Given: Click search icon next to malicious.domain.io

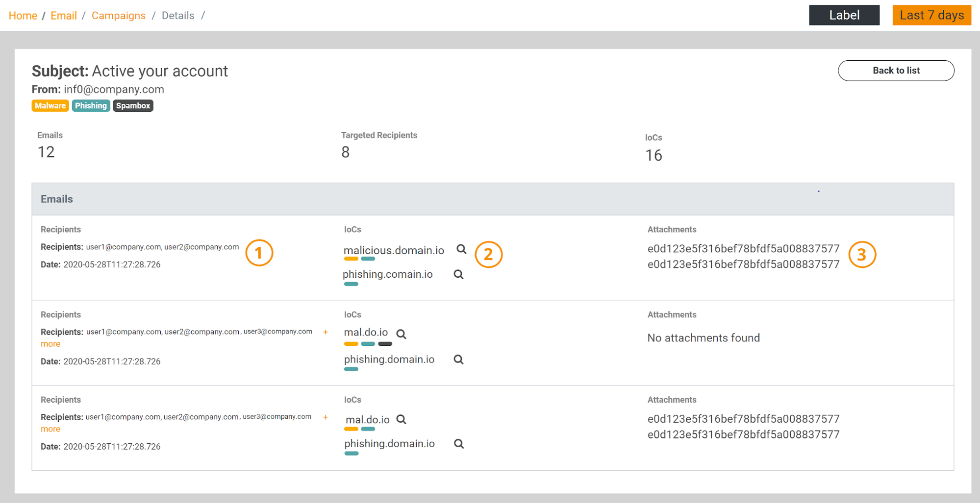Looking at the screenshot, I should click(461, 249).
